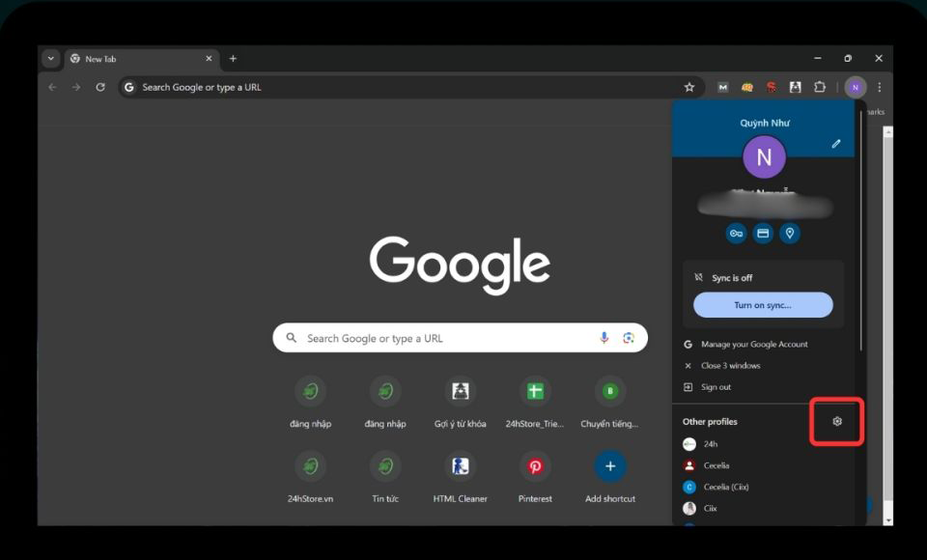
Task: Open the tab search dropdown arrow
Action: [x=51, y=59]
